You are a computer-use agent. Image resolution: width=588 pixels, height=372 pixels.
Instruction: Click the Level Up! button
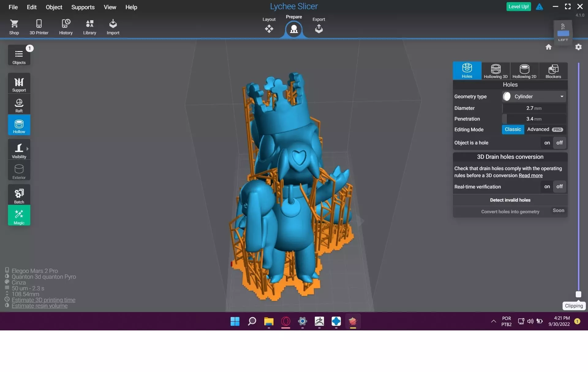(x=518, y=7)
